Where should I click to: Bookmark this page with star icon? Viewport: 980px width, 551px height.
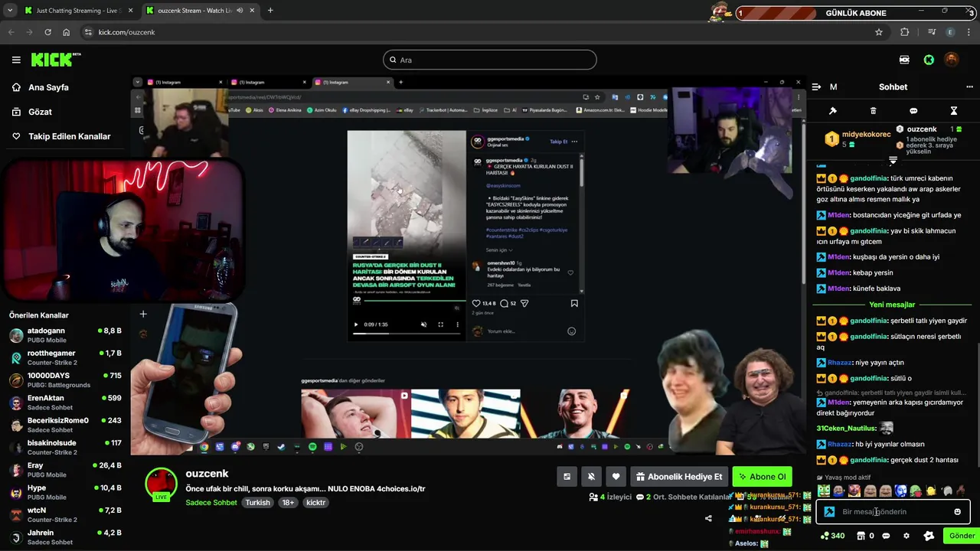pos(879,32)
